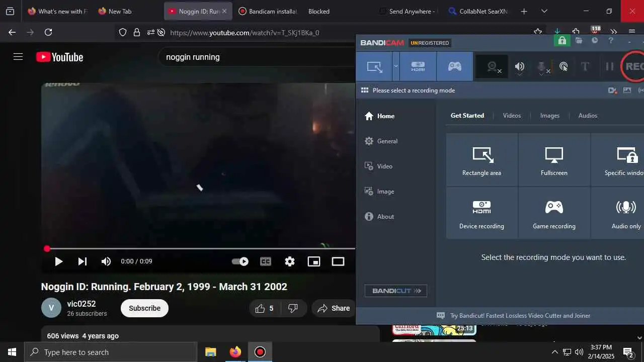Switch to Bandicam installation tab in Firefox
The height and width of the screenshot is (362, 644).
click(268, 11)
